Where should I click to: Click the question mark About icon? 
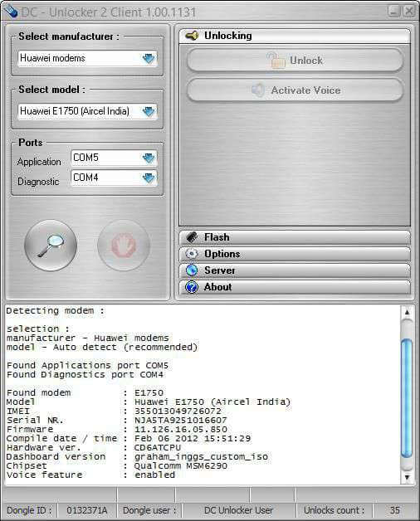click(192, 287)
